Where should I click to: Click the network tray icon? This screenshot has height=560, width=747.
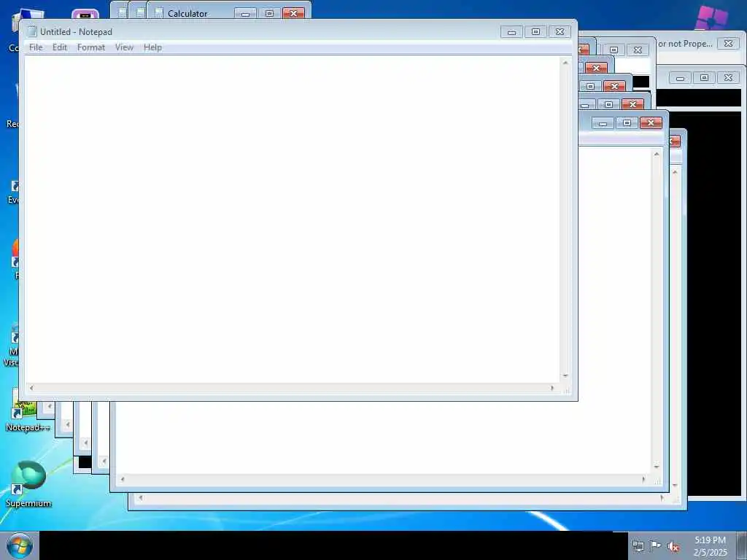[638, 546]
